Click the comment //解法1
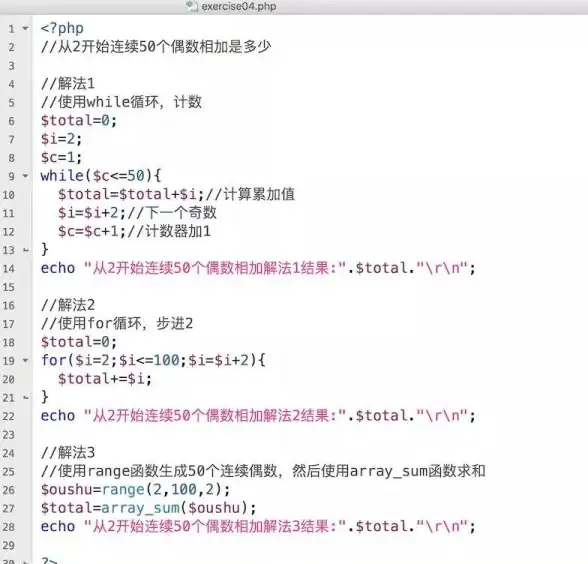Screen dimensions: 588x564 pyautogui.click(x=68, y=84)
